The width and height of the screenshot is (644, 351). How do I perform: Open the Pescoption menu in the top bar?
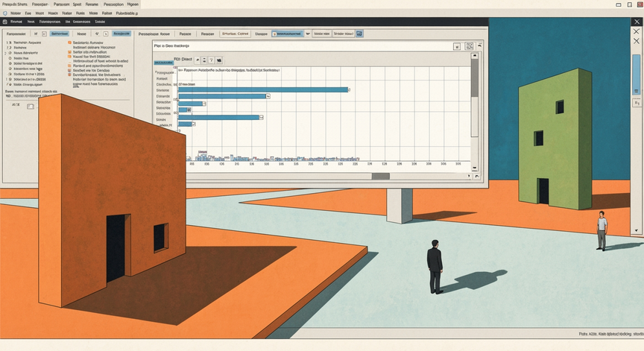[x=113, y=4]
